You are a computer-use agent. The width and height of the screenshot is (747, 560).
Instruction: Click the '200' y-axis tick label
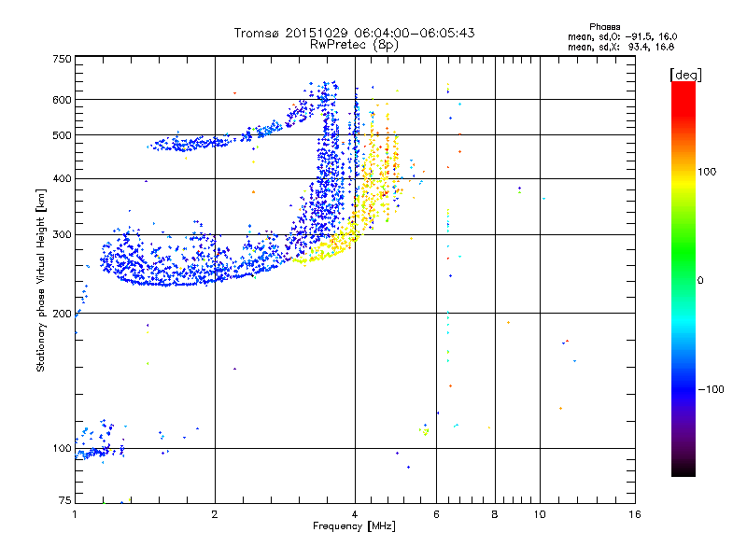(x=62, y=314)
